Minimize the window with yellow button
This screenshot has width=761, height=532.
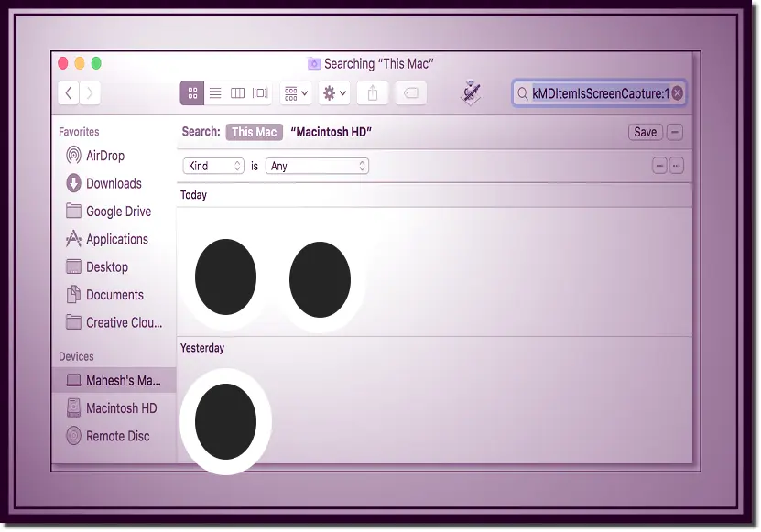pyautogui.click(x=80, y=63)
